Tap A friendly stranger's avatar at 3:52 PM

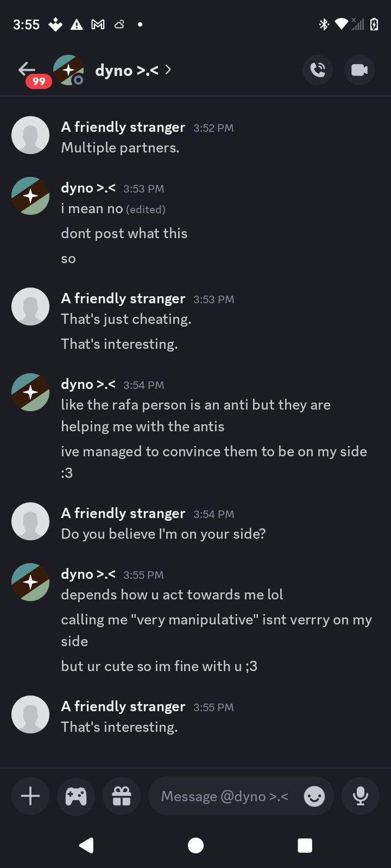tap(30, 135)
